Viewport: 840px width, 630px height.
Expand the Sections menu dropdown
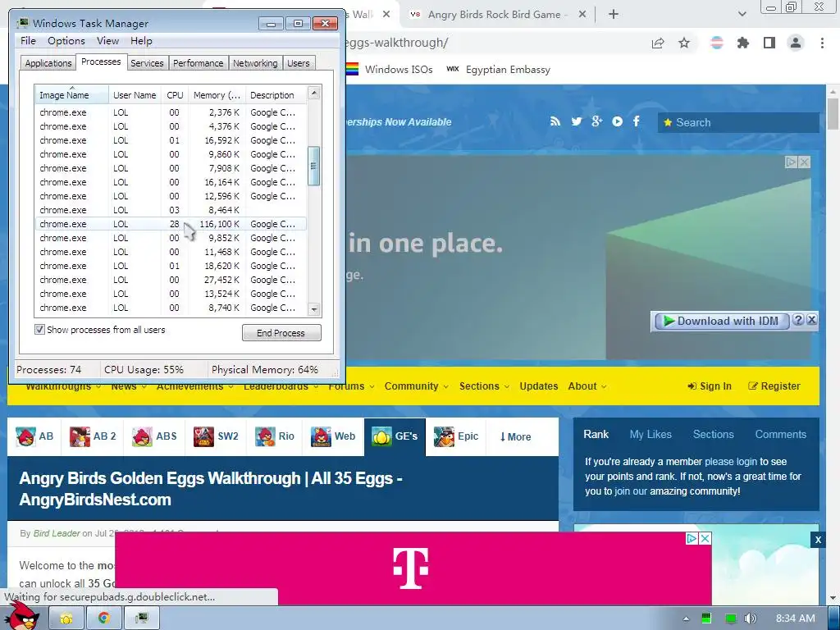coord(484,386)
